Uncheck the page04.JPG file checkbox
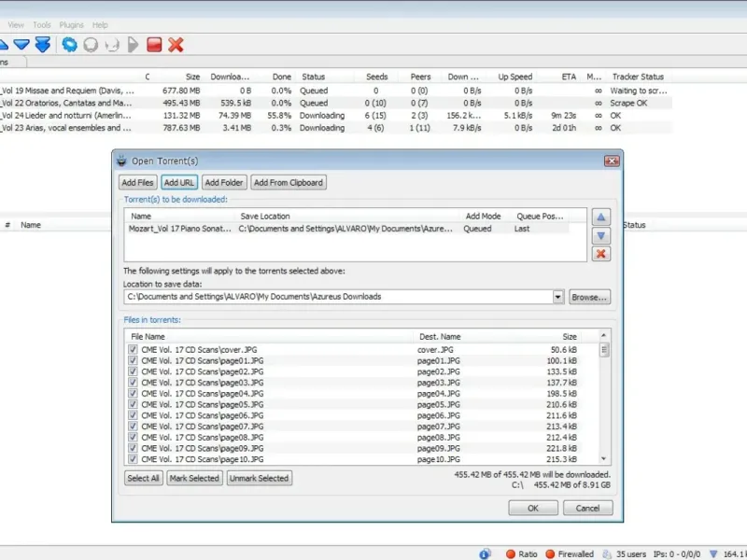 [x=133, y=393]
